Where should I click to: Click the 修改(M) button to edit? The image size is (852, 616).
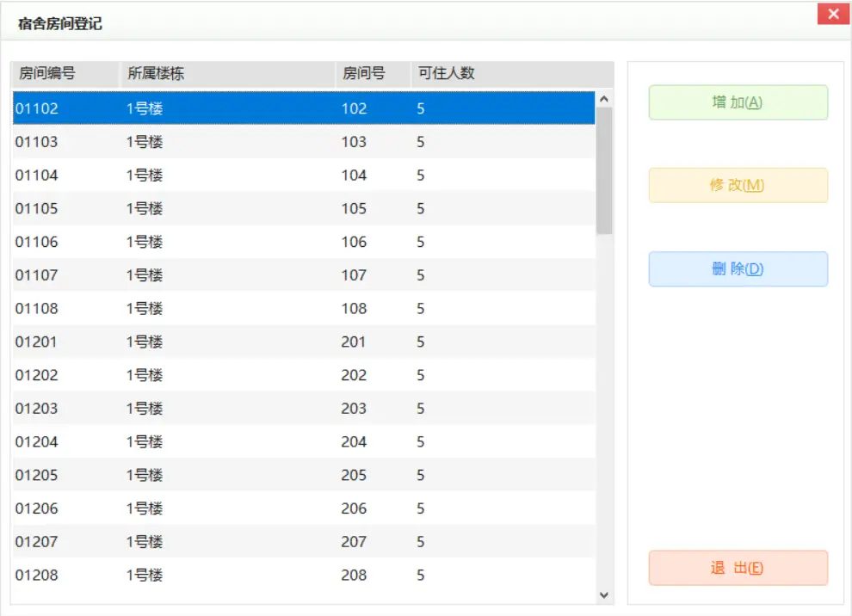tap(738, 185)
